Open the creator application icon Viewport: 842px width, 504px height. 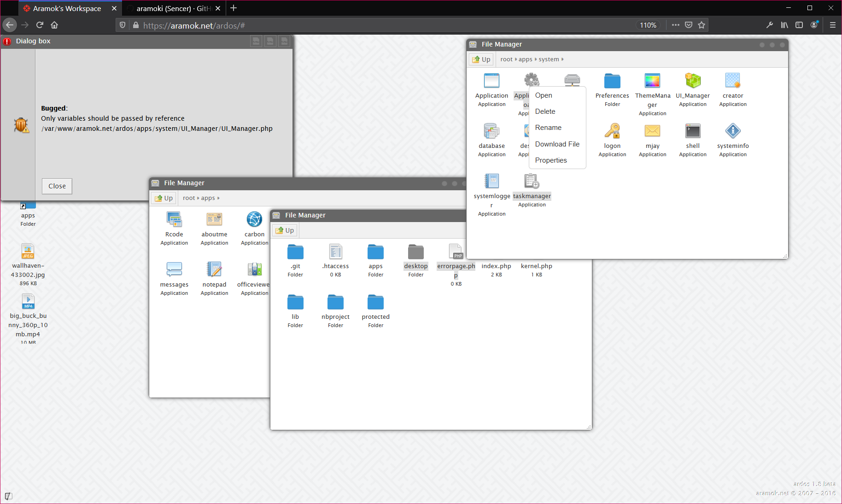click(x=733, y=81)
